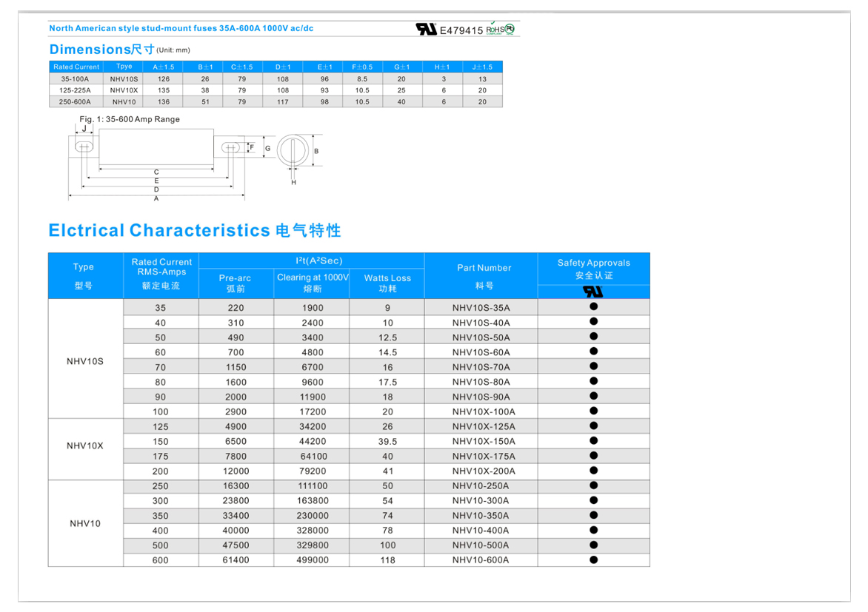Click part number 'NHV10X-100A'

pyautogui.click(x=484, y=411)
